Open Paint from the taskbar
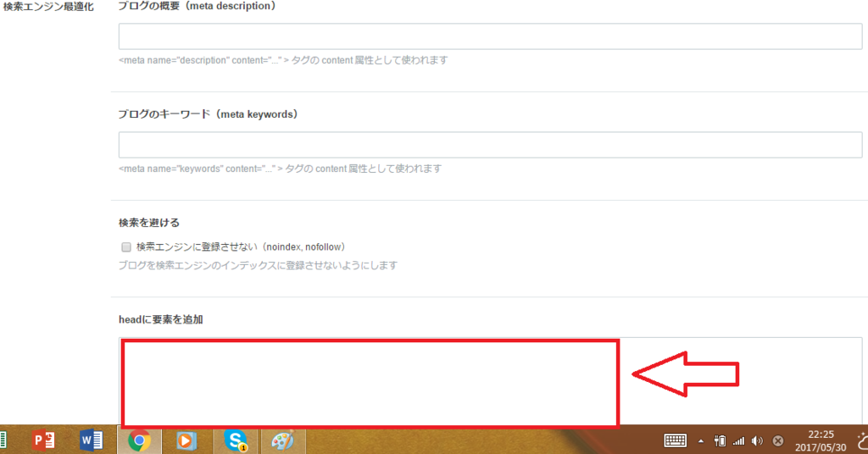 [x=283, y=440]
